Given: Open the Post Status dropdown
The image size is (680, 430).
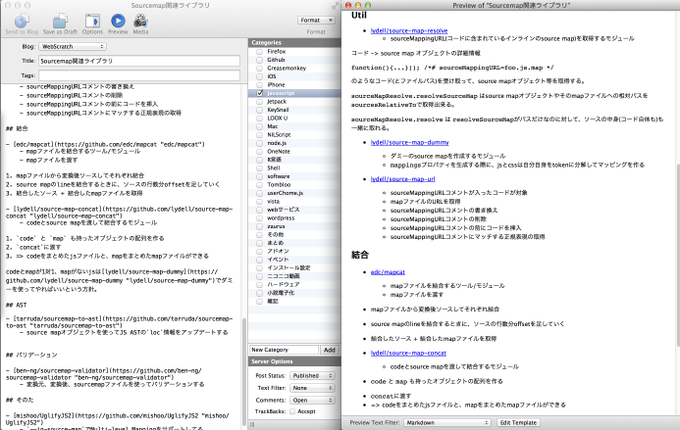Looking at the screenshot, I should click(x=312, y=375).
